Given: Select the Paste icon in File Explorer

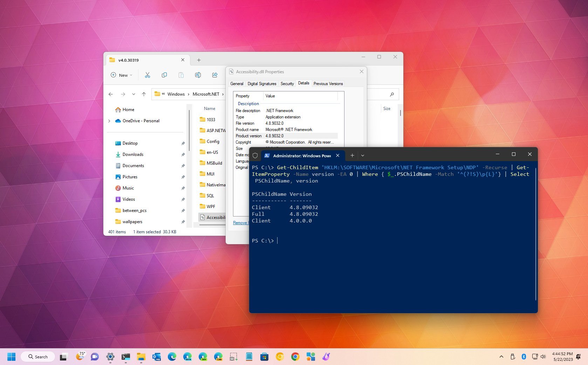Looking at the screenshot, I should tap(181, 75).
